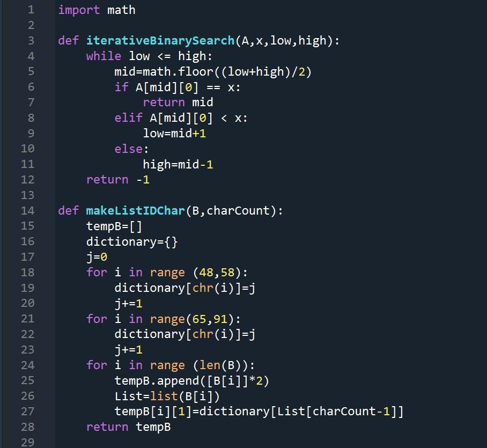Click 'return mid' on line 7
Image resolution: width=487 pixels, height=448 pixels.
point(178,102)
